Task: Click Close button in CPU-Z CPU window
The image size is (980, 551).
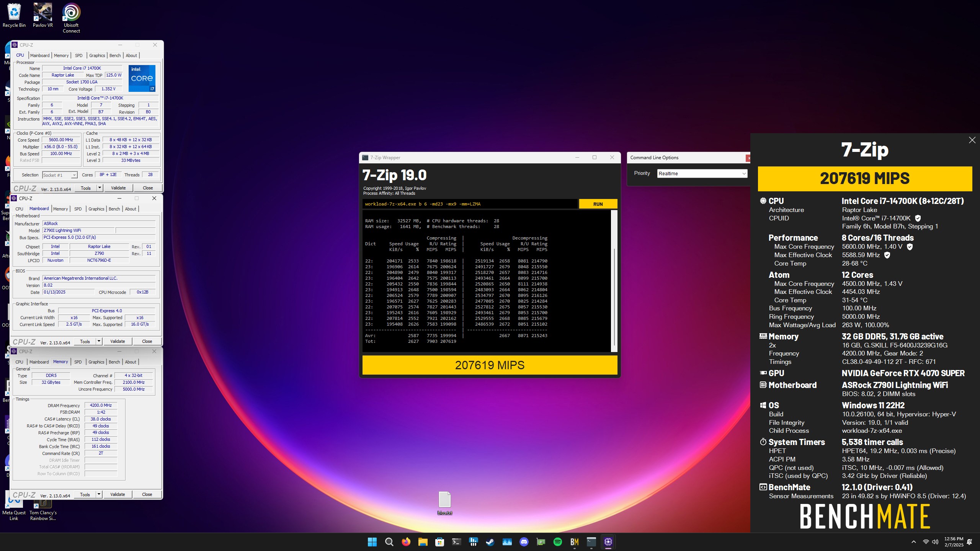Action: pyautogui.click(x=148, y=188)
